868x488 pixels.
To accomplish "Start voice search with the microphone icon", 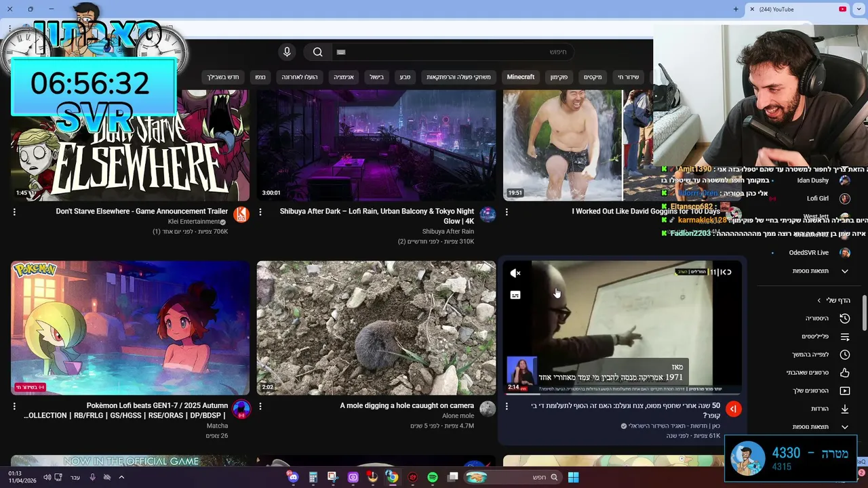I will coord(287,52).
